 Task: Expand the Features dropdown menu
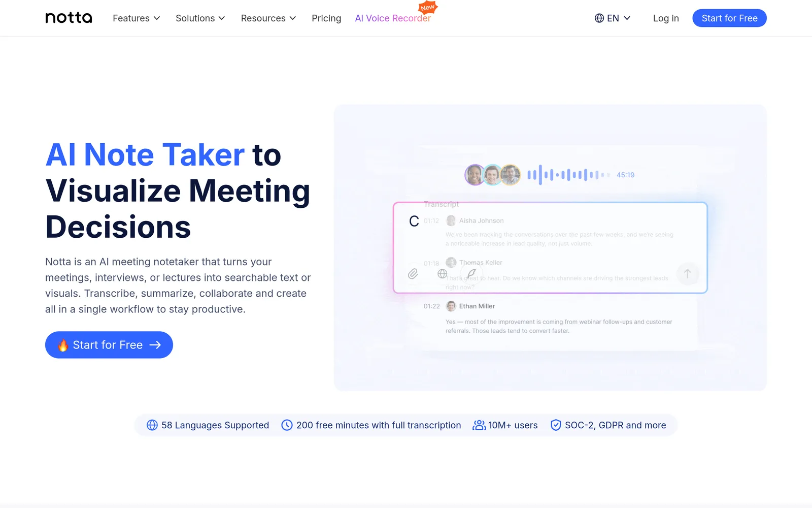click(136, 18)
